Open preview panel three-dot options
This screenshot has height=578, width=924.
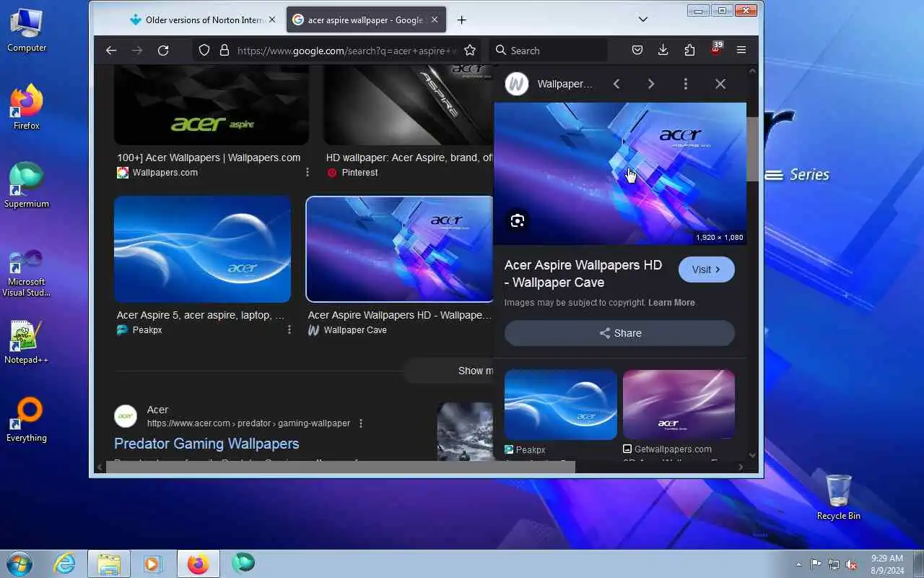click(686, 84)
